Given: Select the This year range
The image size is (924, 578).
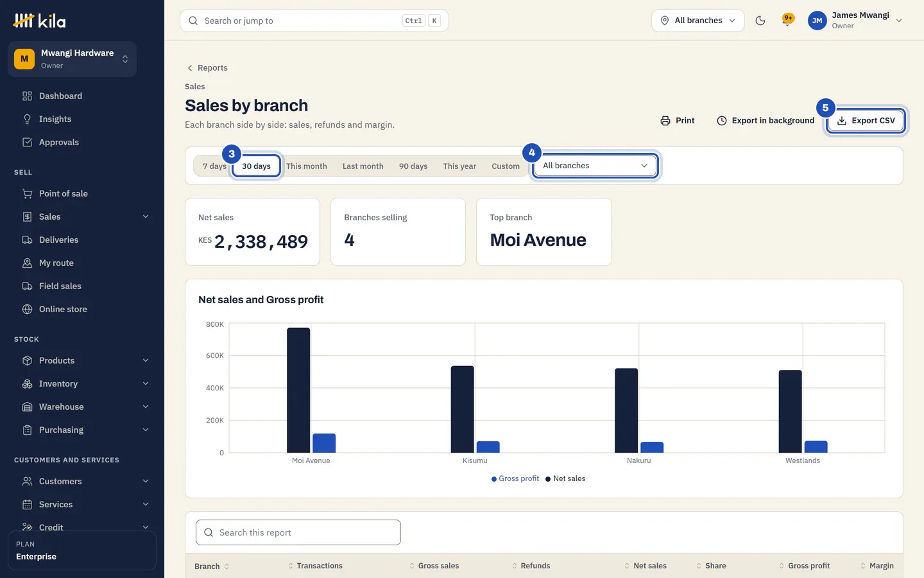Looking at the screenshot, I should pos(459,166).
